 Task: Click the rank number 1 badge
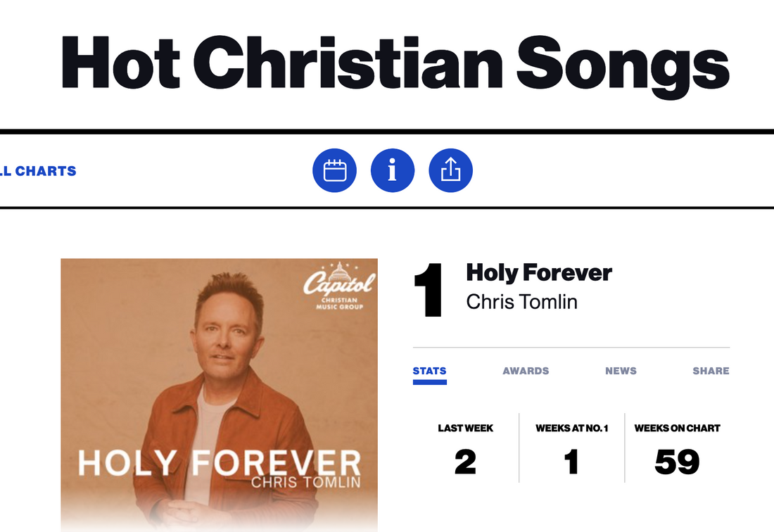428,291
